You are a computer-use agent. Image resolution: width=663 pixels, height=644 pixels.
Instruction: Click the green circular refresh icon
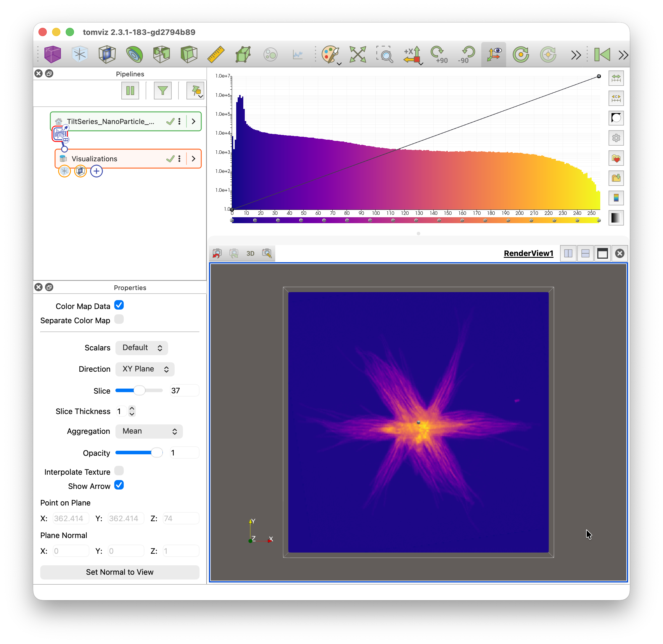521,54
